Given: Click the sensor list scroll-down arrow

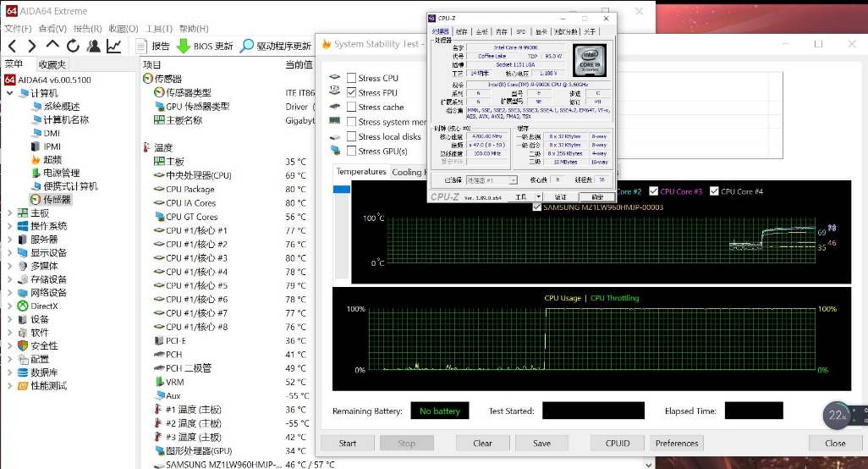Looking at the screenshot, I should [x=648, y=464].
